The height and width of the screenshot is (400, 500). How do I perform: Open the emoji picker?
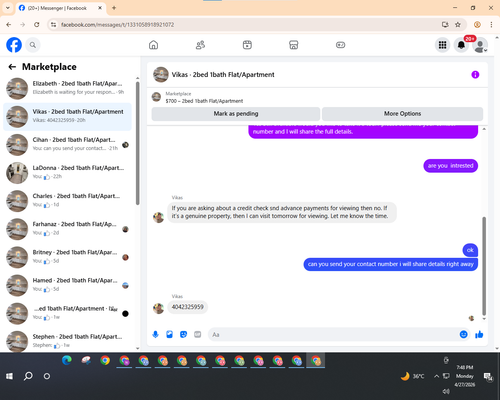463,334
